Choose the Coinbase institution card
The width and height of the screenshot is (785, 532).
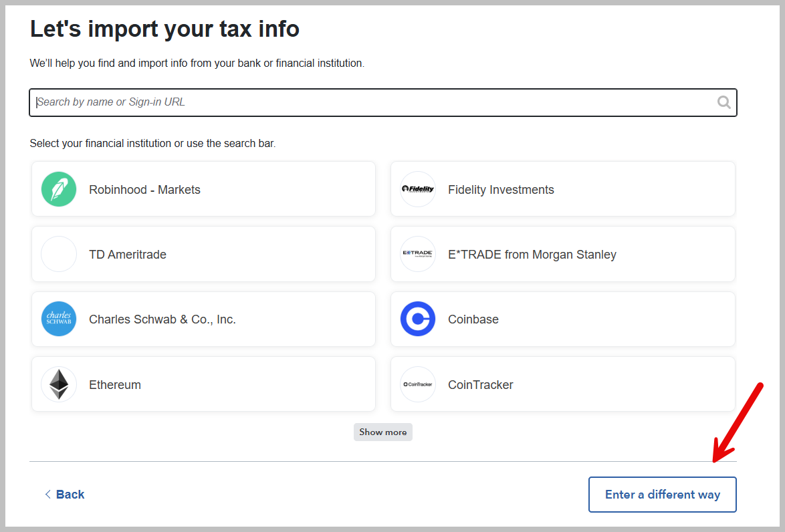563,319
